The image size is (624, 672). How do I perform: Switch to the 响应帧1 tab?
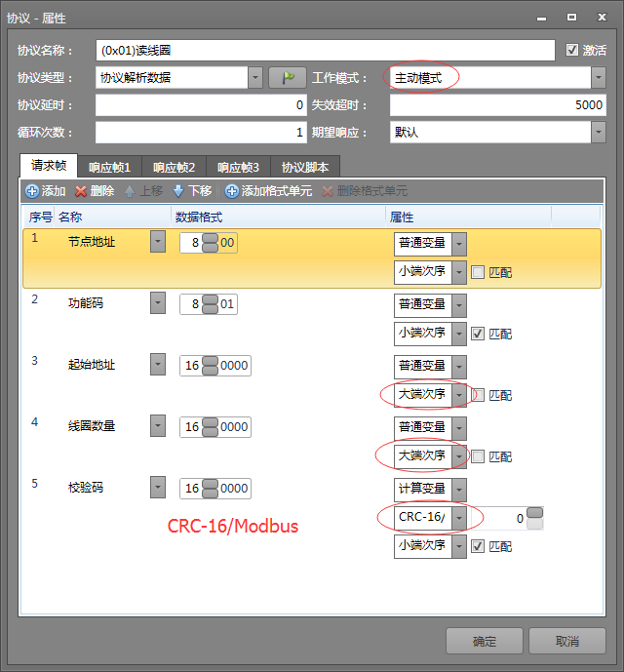(x=110, y=167)
